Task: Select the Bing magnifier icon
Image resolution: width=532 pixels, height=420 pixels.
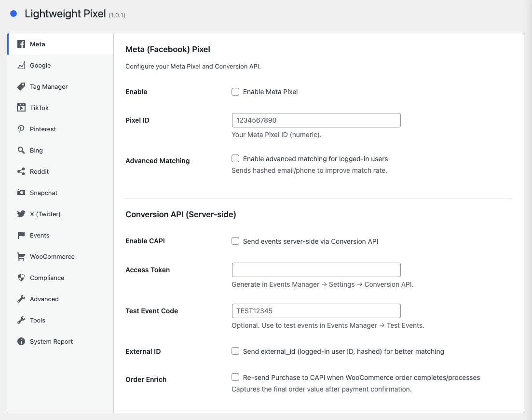Action: pos(21,151)
